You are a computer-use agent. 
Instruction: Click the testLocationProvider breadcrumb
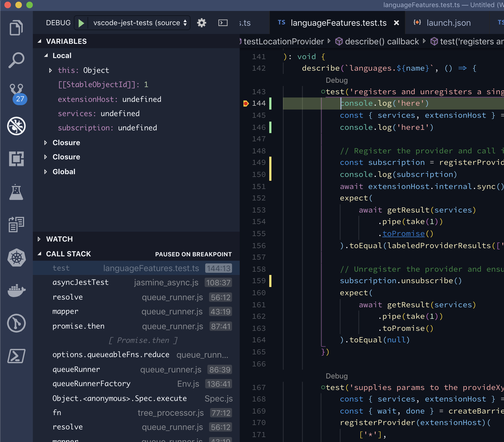coord(283,41)
